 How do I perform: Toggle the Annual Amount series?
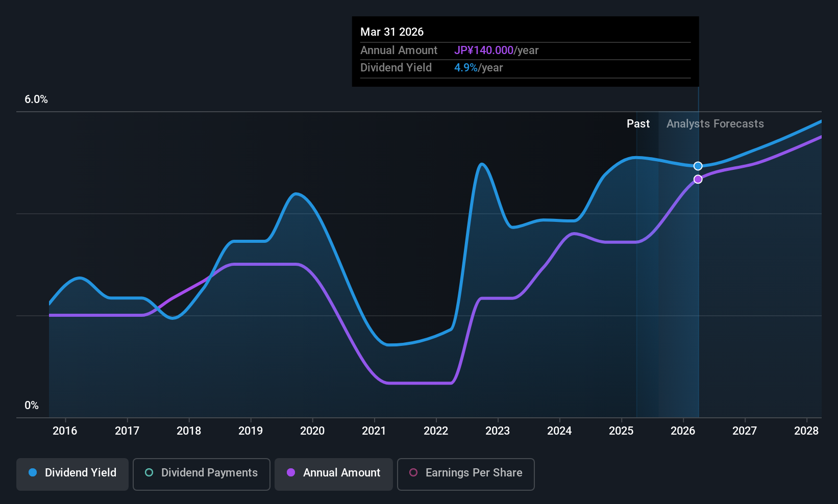point(334,474)
